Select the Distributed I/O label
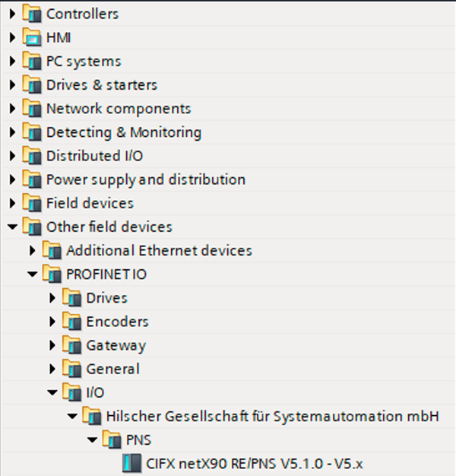This screenshot has height=476, width=456. coord(94,156)
